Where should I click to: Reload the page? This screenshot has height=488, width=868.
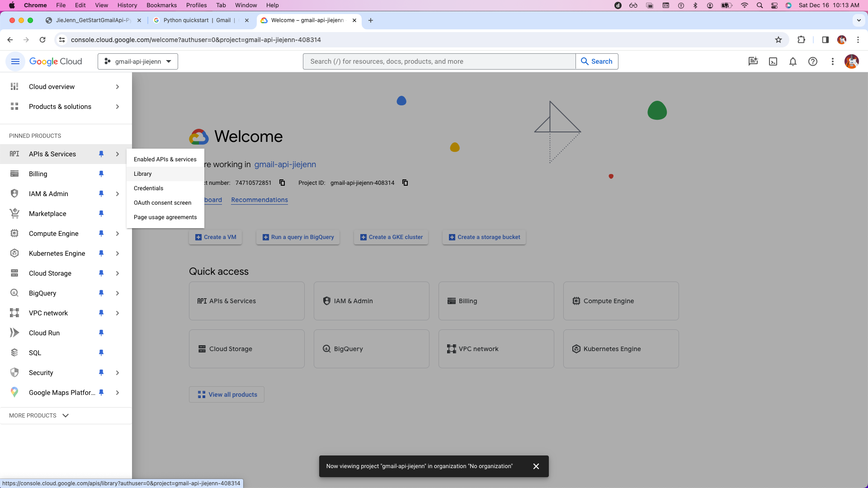click(x=42, y=40)
